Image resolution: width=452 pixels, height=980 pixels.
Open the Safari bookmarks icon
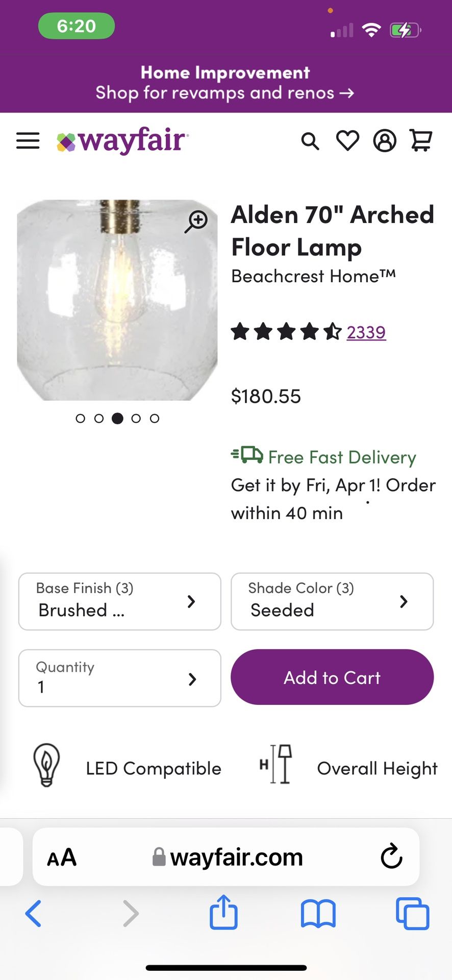coord(318,913)
